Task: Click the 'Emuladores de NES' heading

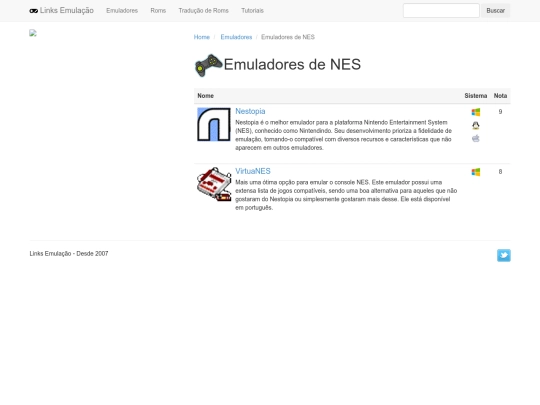Action: (x=292, y=64)
